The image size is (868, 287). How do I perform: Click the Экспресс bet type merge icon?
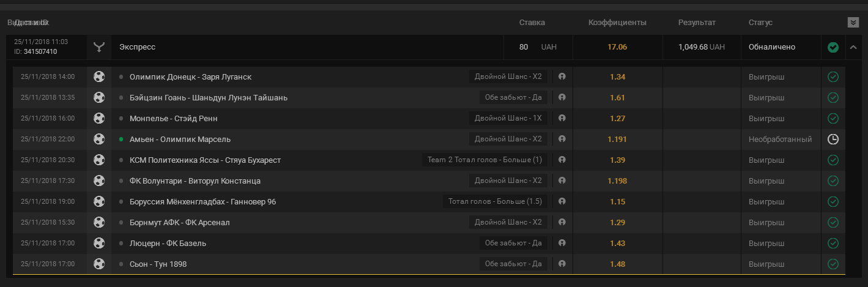99,47
